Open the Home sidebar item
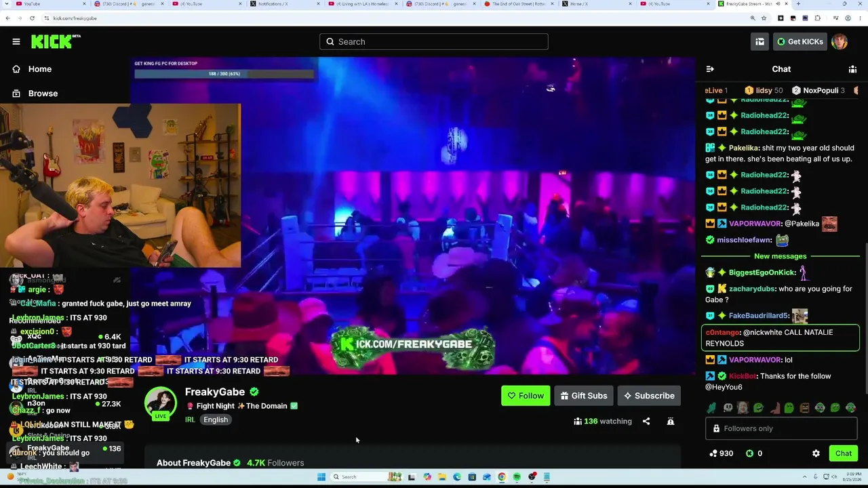Screen dimensions: 868x488 click(40, 69)
